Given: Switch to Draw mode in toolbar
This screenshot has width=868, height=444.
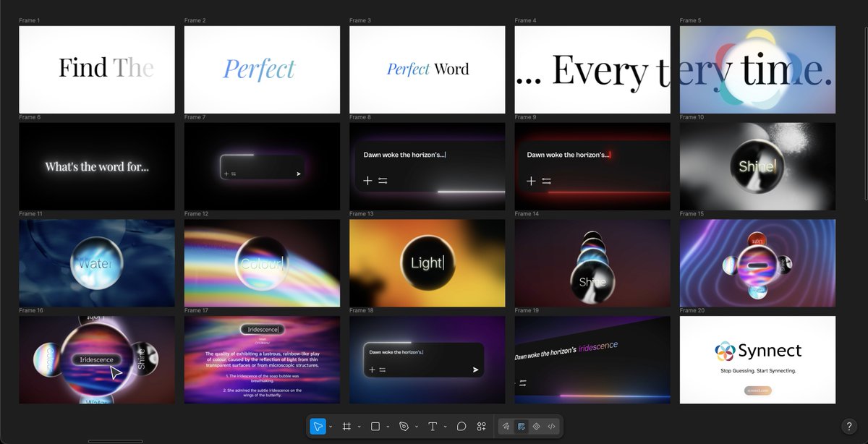Looking at the screenshot, I should coord(506,427).
